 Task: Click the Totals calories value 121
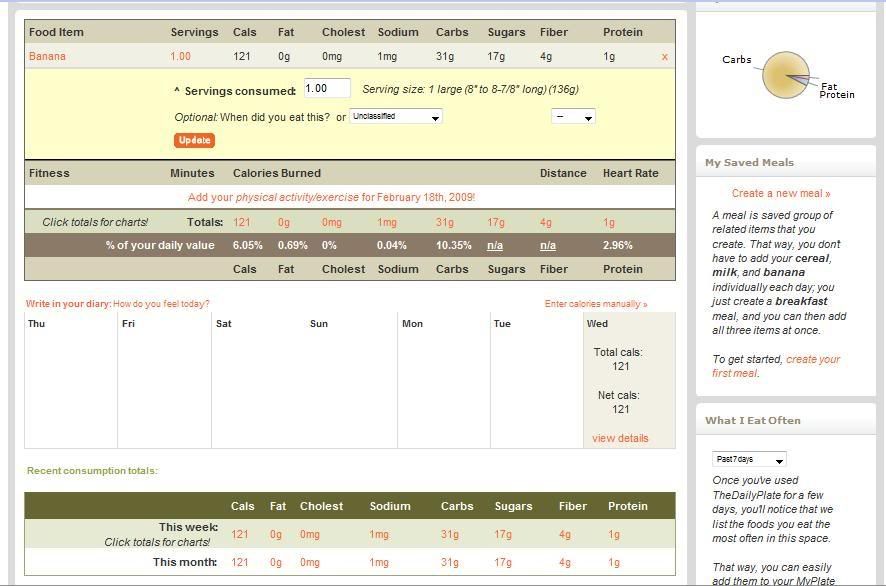(241, 222)
